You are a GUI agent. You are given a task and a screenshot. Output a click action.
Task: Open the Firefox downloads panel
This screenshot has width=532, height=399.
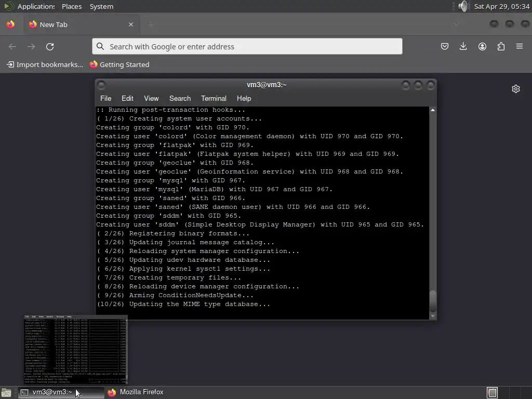coord(463,46)
